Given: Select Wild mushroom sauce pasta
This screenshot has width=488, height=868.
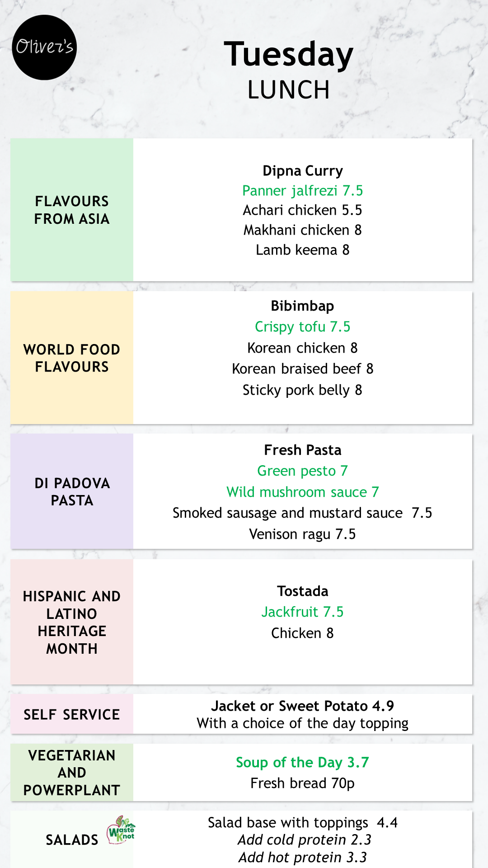Looking at the screenshot, I should [x=302, y=492].
